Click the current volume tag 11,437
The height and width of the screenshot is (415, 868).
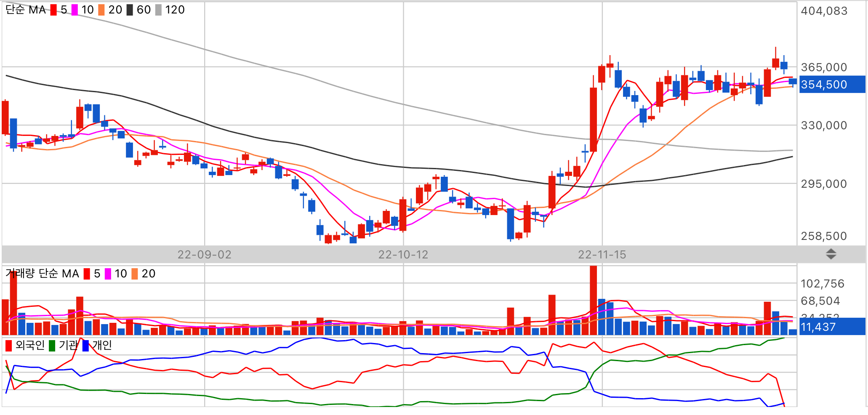[832, 327]
